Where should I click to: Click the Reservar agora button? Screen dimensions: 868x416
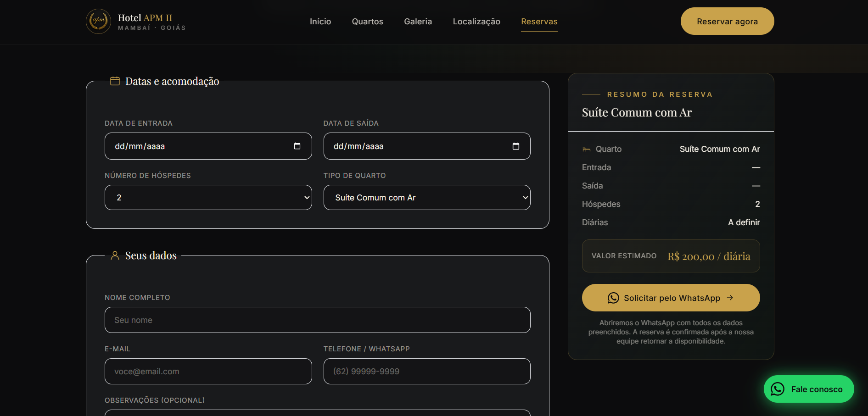(x=727, y=21)
